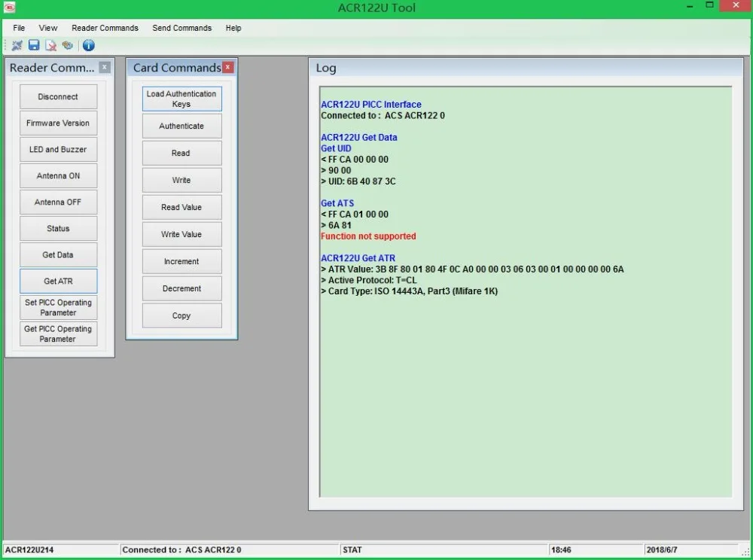Viewport: 753px width, 560px height.
Task: Click the Authenticate button
Action: tap(182, 126)
